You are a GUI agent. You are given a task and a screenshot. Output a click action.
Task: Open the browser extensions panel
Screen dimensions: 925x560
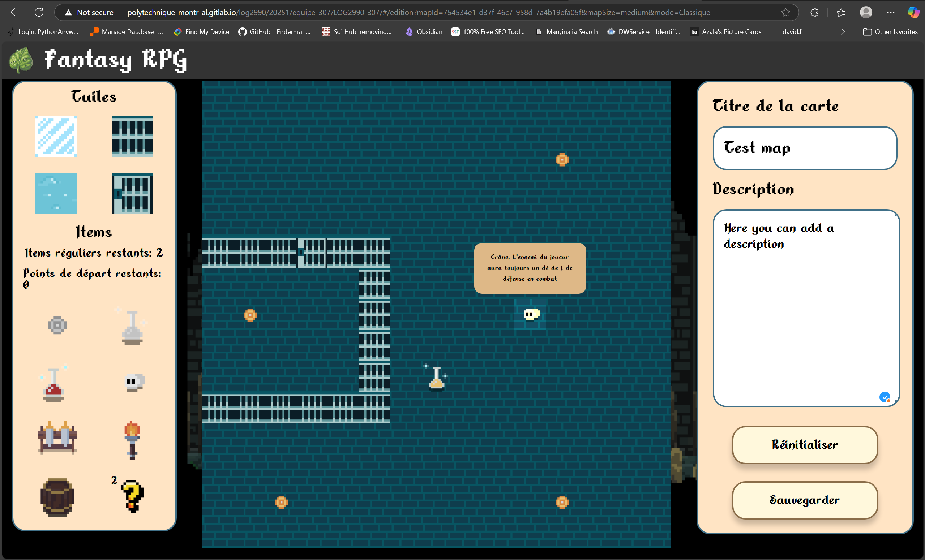tap(814, 12)
